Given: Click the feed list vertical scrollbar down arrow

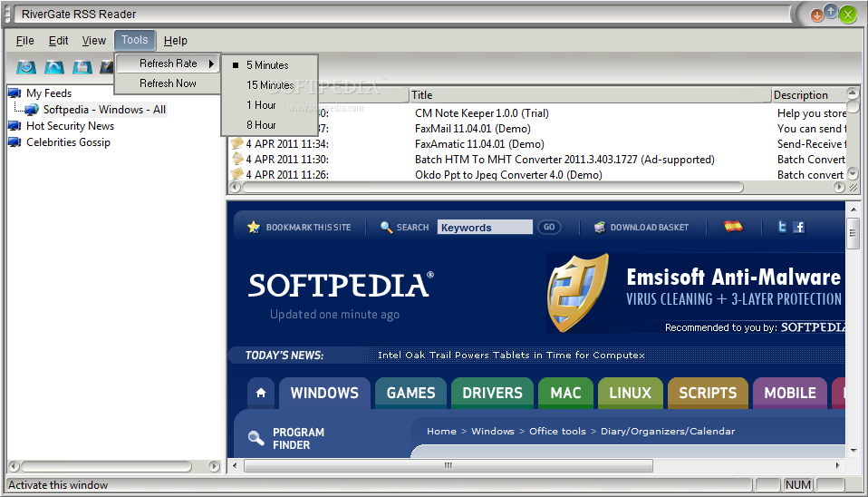Looking at the screenshot, I should [x=853, y=174].
